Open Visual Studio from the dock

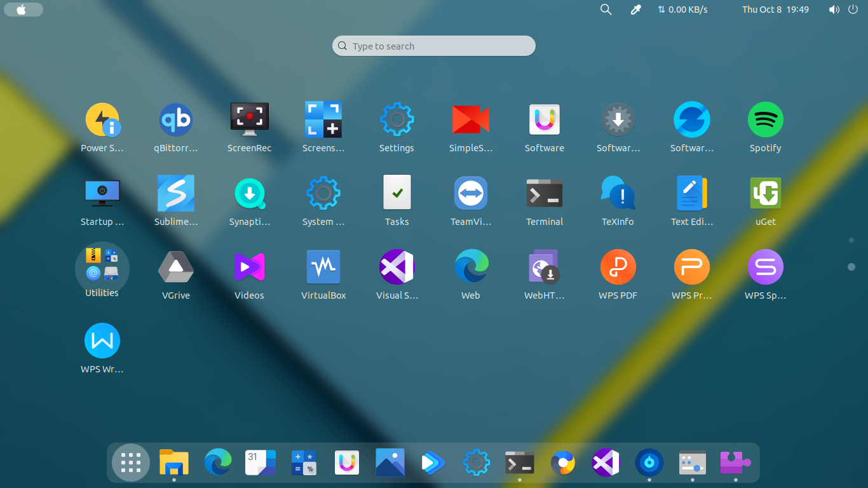[606, 463]
